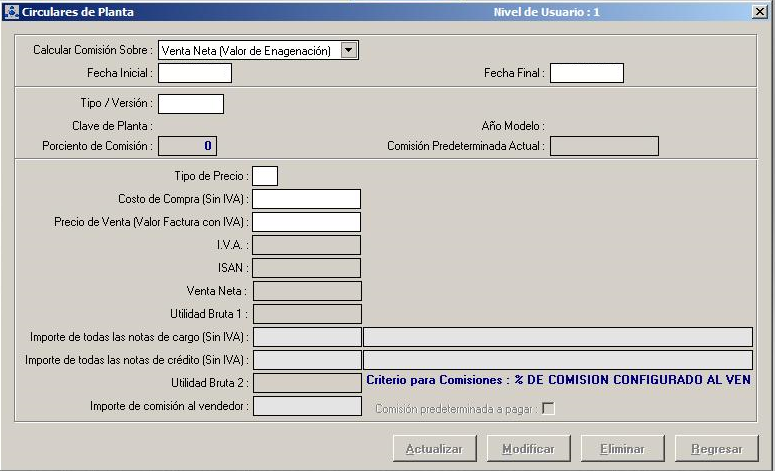Focus the Tipo de Precio box
The image size is (775, 471).
(265, 176)
